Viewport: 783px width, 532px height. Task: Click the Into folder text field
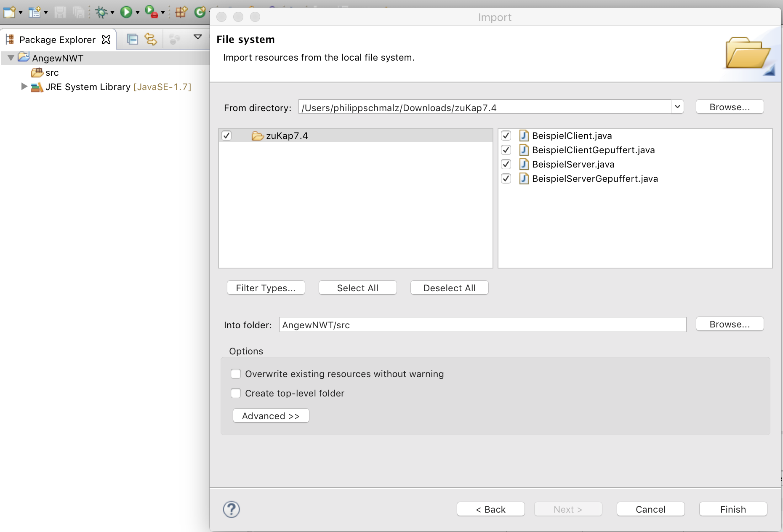point(482,325)
